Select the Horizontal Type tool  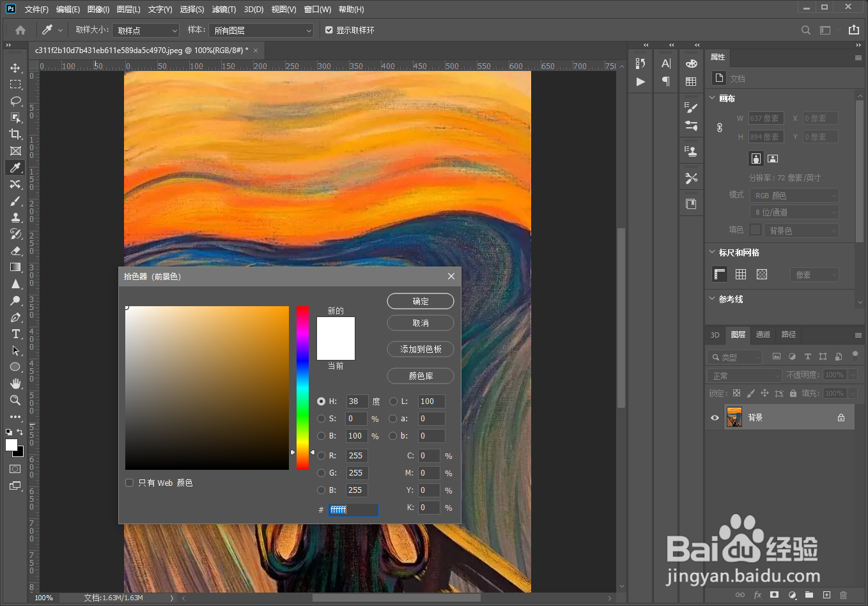pyautogui.click(x=15, y=334)
